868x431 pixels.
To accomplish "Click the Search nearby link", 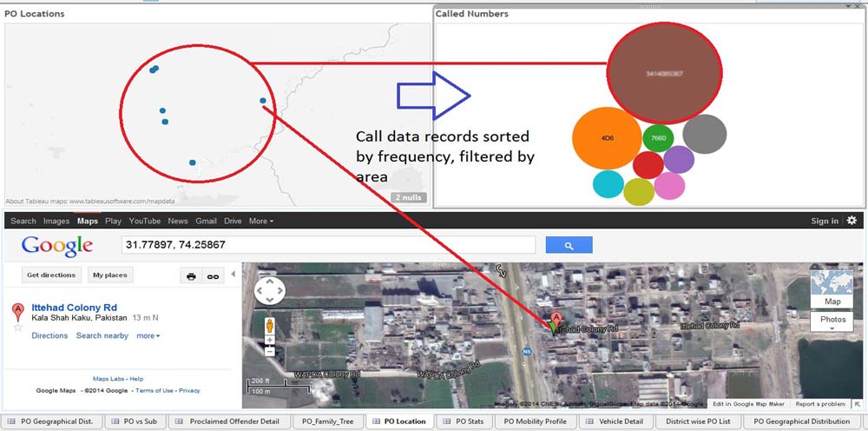I will (102, 335).
